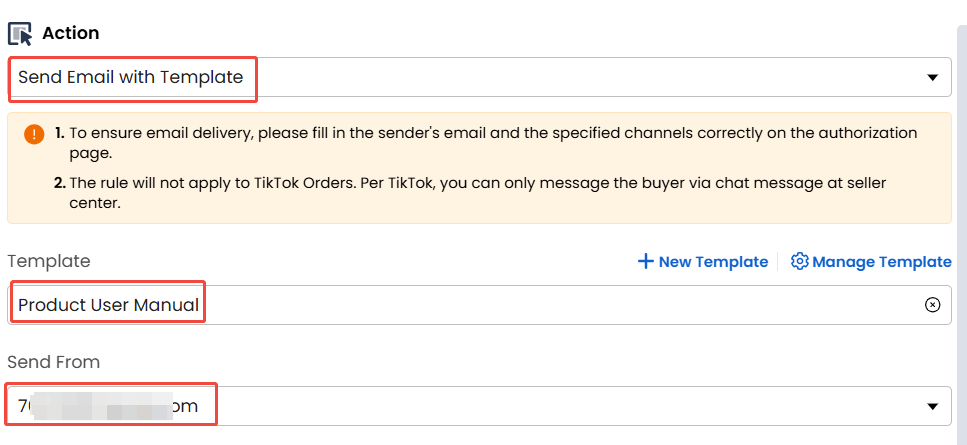Viewport: 967px width, 445px height.
Task: Click the orange warning exclamation icon
Action: tap(35, 134)
